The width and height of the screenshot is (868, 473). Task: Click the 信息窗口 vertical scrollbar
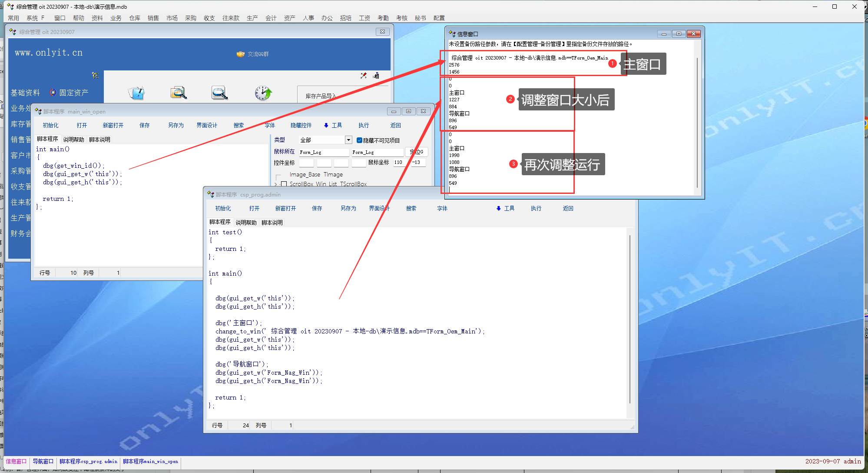pyautogui.click(x=697, y=122)
